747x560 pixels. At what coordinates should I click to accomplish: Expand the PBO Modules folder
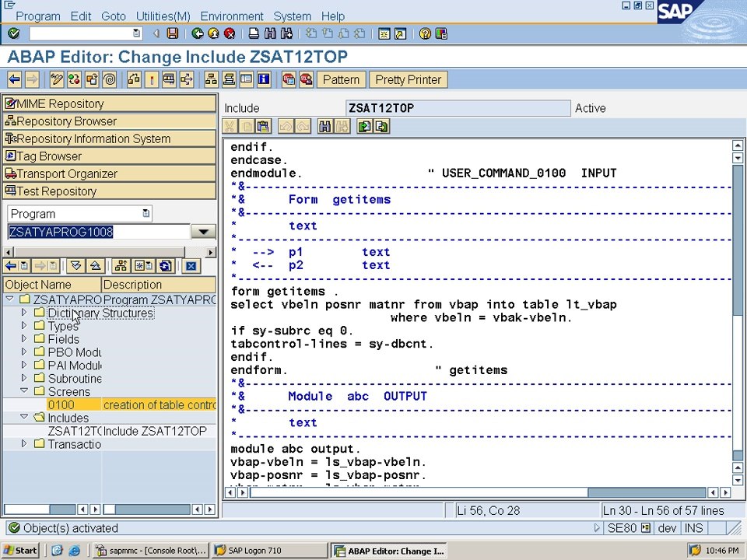click(24, 352)
